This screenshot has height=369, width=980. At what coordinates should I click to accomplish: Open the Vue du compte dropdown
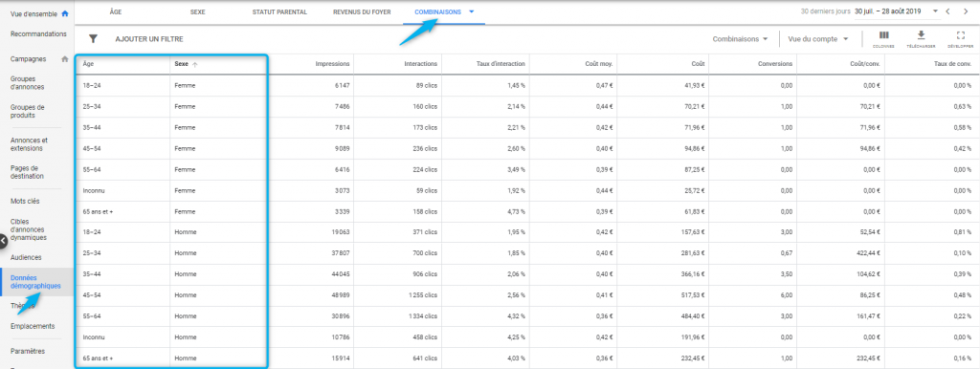pos(818,38)
